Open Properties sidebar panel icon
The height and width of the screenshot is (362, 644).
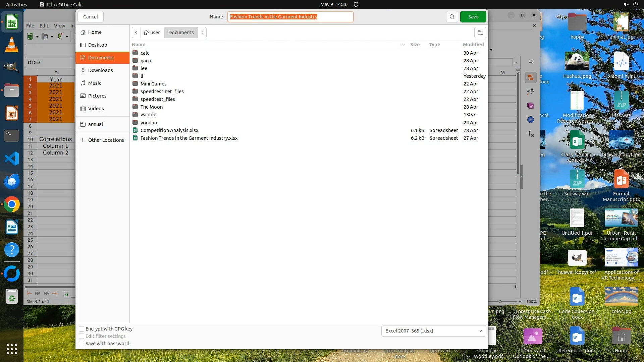pos(530,77)
